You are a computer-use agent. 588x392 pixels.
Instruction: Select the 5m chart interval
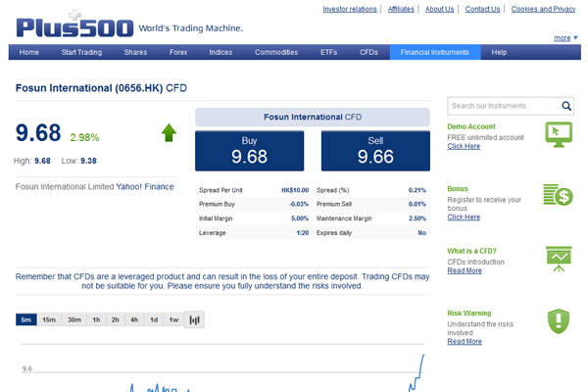click(x=25, y=319)
